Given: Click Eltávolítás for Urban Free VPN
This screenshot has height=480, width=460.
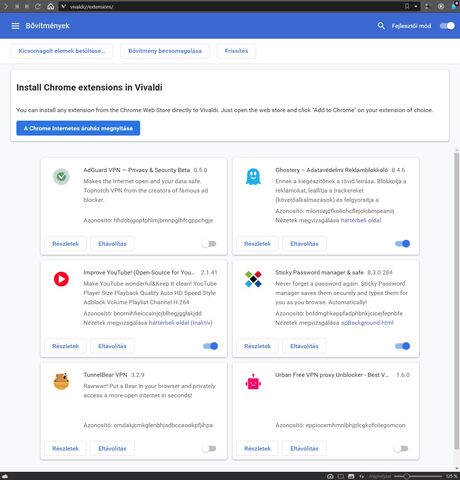Looking at the screenshot, I should (304, 448).
